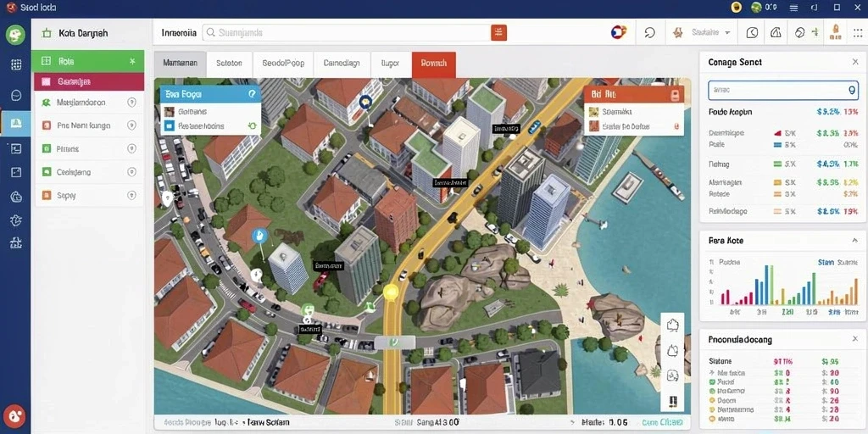
Task: Click the red Gaeradjea sidebar item
Action: pos(89,81)
